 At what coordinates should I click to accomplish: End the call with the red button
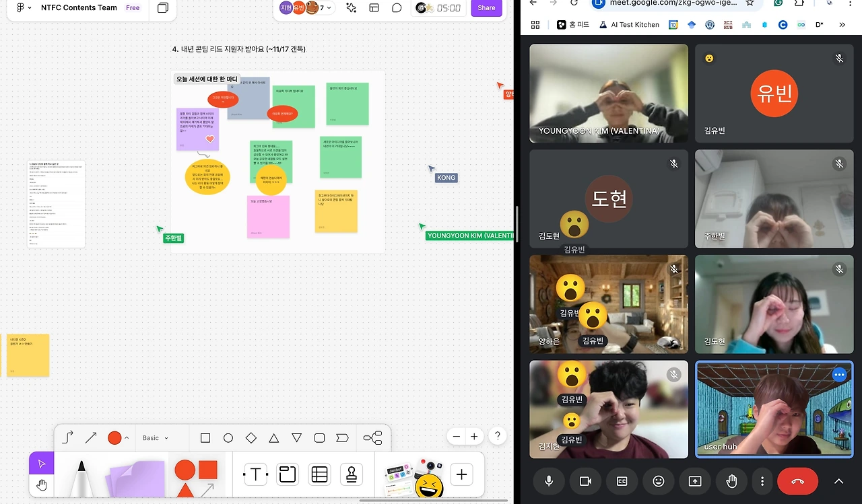click(797, 481)
